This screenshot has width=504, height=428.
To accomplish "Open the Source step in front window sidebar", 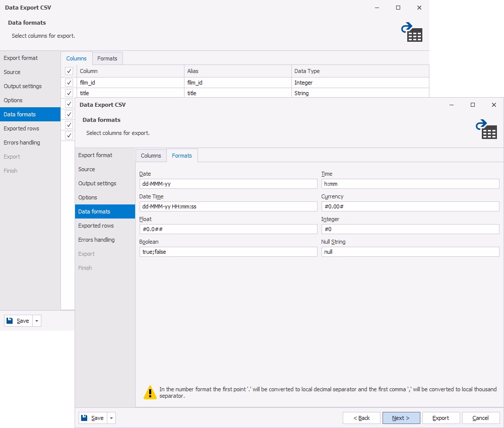I will point(105,169).
